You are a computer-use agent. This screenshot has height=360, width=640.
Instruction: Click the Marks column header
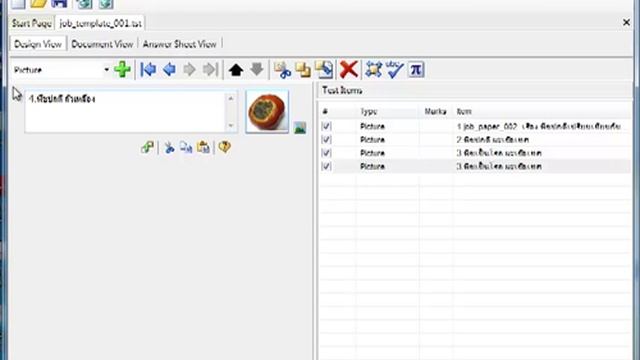tap(435, 111)
